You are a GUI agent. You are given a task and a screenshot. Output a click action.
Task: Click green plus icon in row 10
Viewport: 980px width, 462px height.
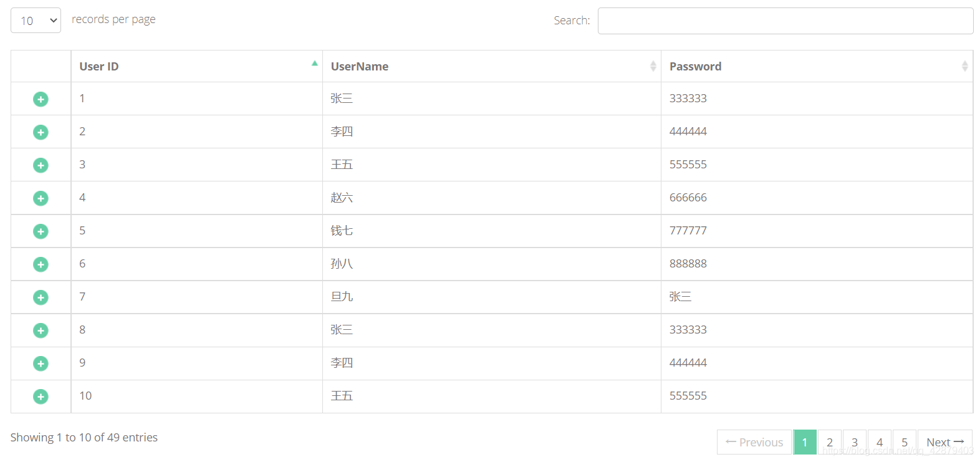tap(41, 397)
